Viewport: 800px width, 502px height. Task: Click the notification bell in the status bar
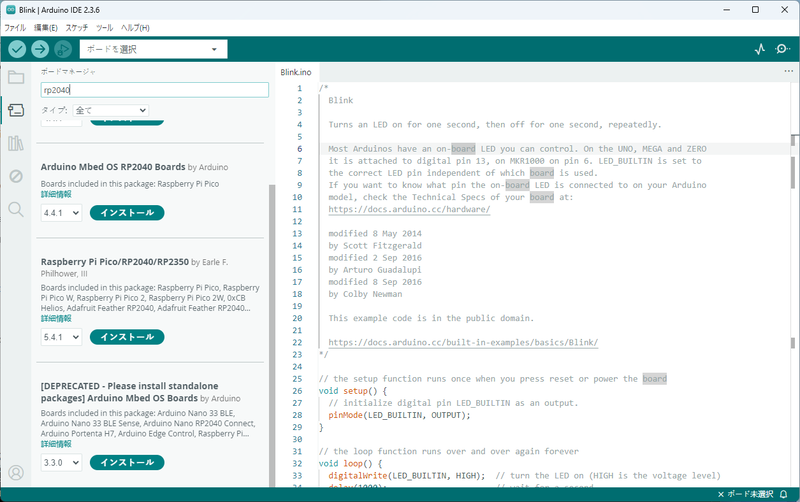click(783, 494)
